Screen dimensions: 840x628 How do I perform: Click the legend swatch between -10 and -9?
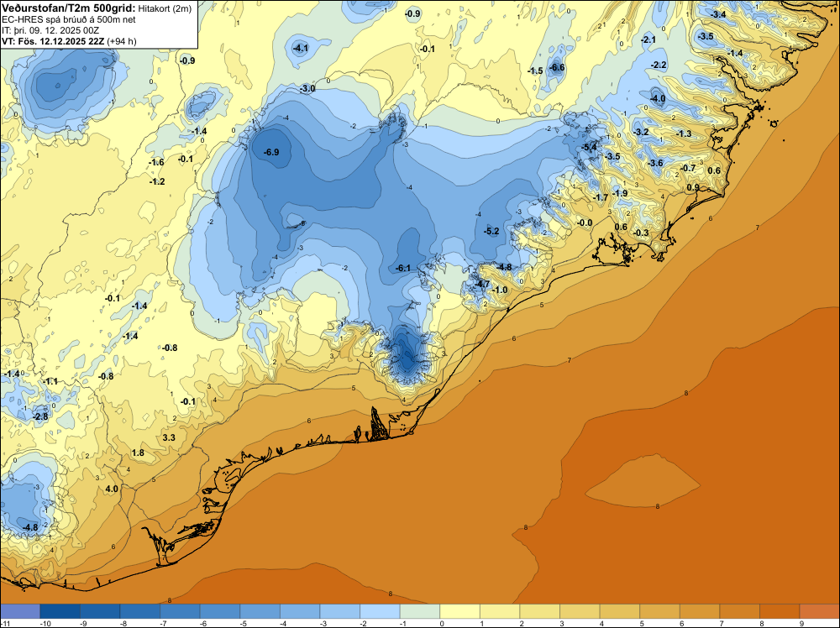click(x=60, y=611)
